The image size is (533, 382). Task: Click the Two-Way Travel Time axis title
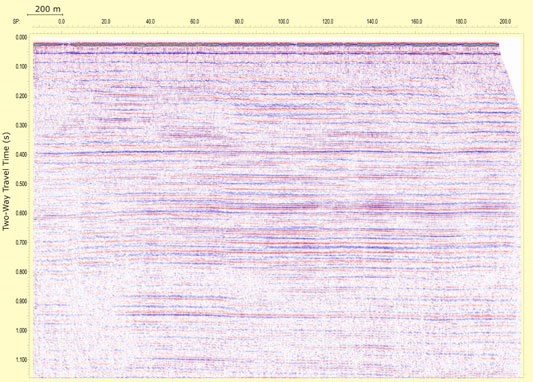[6, 181]
